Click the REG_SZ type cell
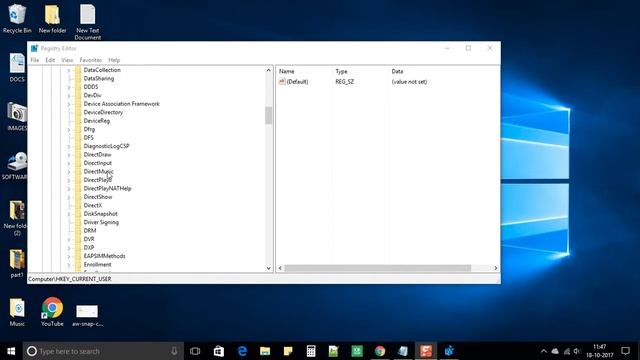This screenshot has width=640, height=360. [345, 82]
